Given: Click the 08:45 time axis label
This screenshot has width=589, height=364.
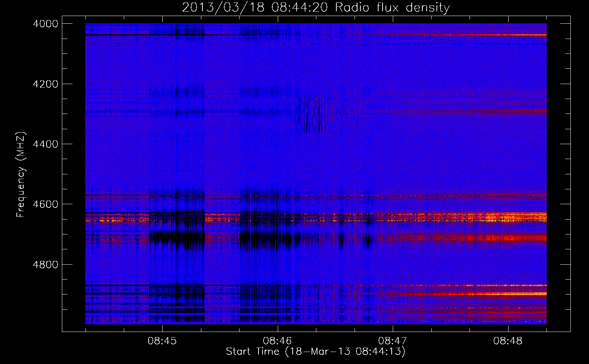Looking at the screenshot, I should click(x=162, y=341).
